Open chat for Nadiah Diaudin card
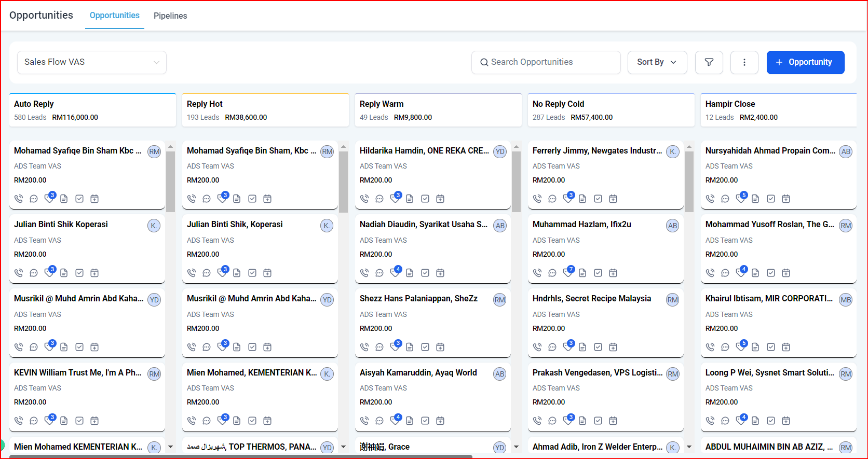 (x=379, y=273)
